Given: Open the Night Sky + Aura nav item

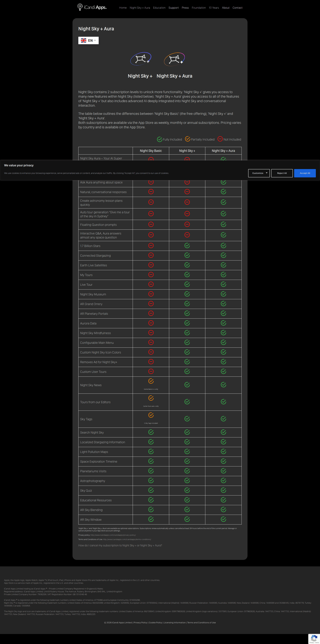Looking at the screenshot, I should pyautogui.click(x=140, y=8).
